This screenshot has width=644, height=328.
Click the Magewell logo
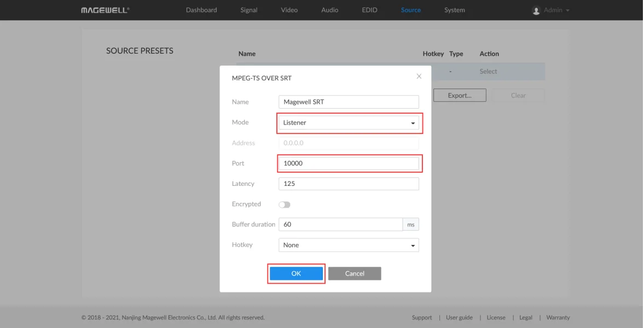click(x=105, y=10)
